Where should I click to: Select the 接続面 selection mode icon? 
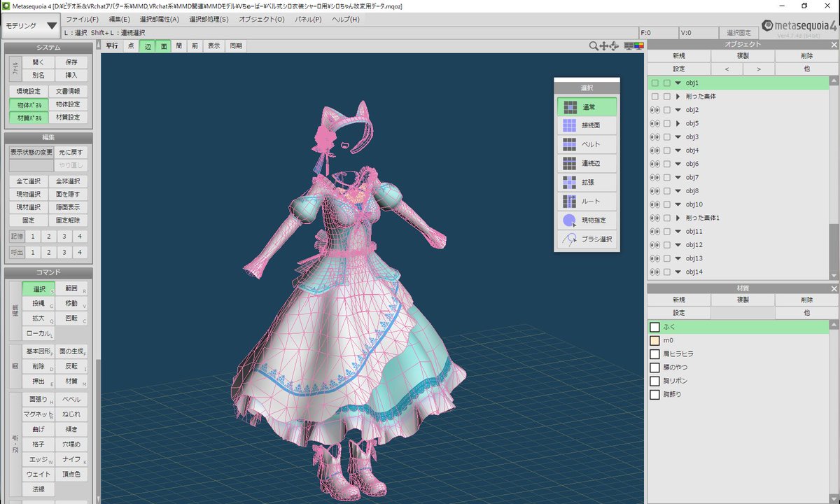point(570,126)
